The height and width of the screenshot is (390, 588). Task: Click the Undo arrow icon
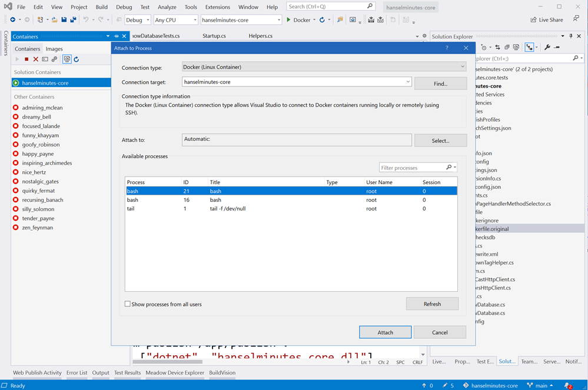tap(86, 20)
